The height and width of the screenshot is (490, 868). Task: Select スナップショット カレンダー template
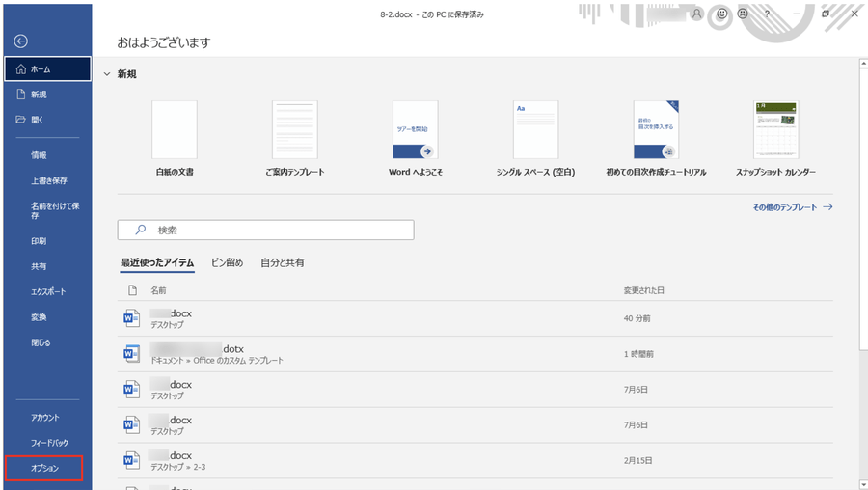pos(776,129)
